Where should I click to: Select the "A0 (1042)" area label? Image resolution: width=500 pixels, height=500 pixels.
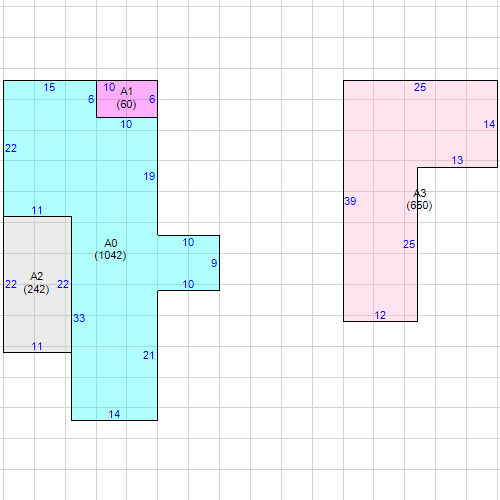coord(110,249)
